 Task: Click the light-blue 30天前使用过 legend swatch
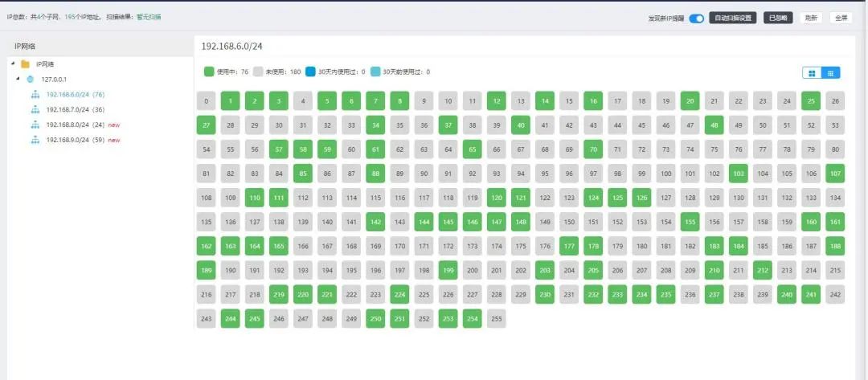coord(375,72)
